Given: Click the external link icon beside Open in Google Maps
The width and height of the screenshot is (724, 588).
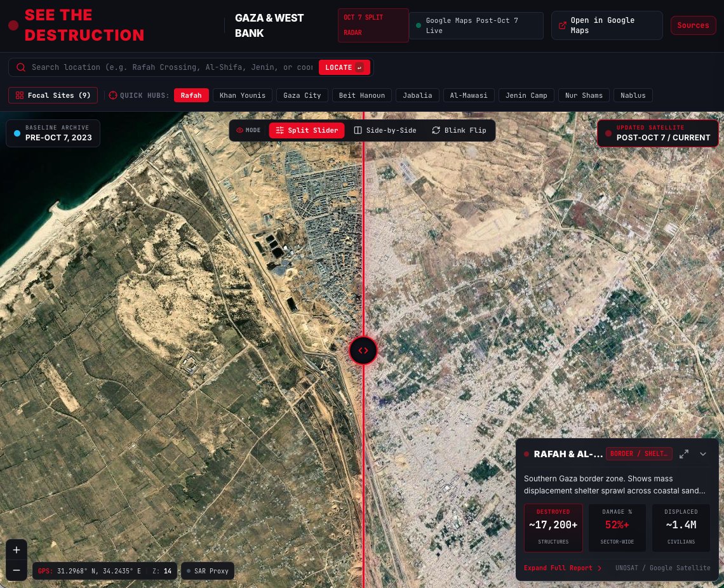Looking at the screenshot, I should 563,25.
